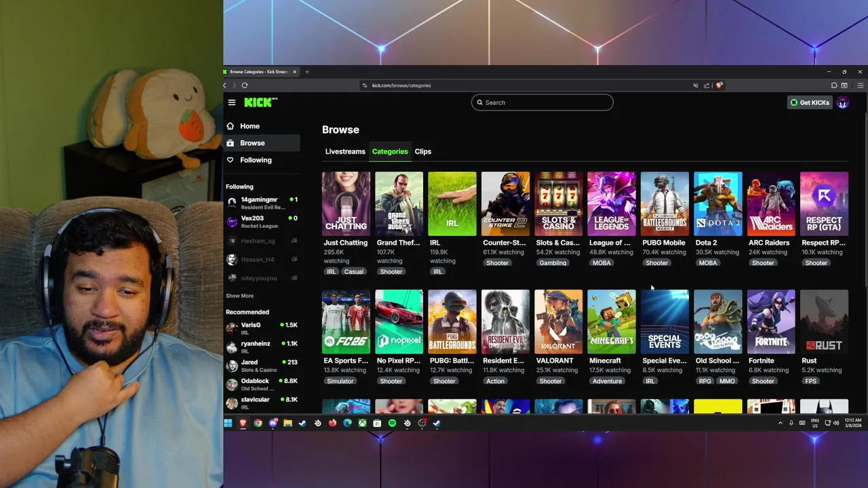
Task: Open the Brave Shields icon in address bar
Action: [x=719, y=85]
